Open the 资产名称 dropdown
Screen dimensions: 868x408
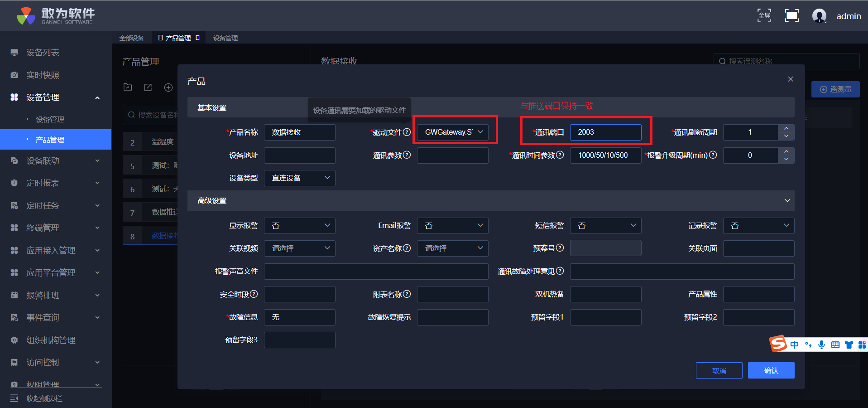[453, 248]
